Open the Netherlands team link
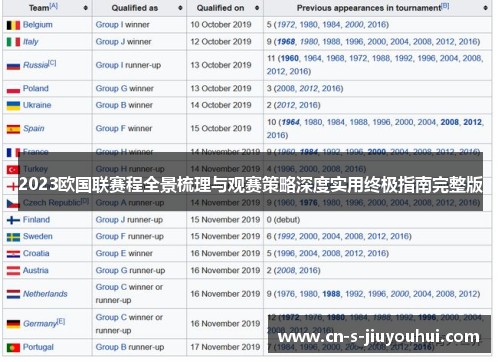 coord(45,294)
